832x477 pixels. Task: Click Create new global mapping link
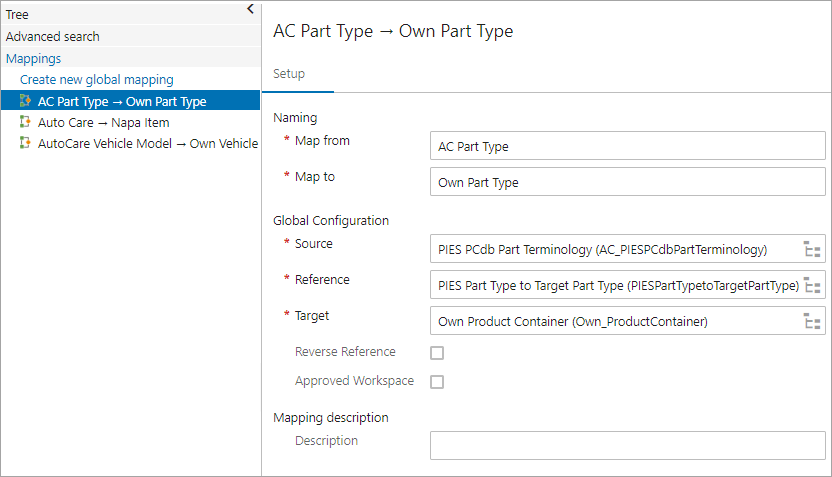pyautogui.click(x=97, y=80)
